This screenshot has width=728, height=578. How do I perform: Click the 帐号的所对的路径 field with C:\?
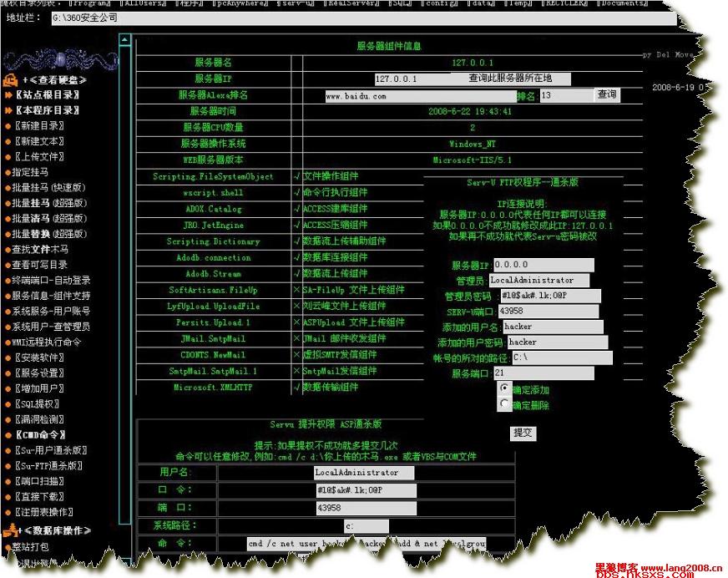(562, 357)
